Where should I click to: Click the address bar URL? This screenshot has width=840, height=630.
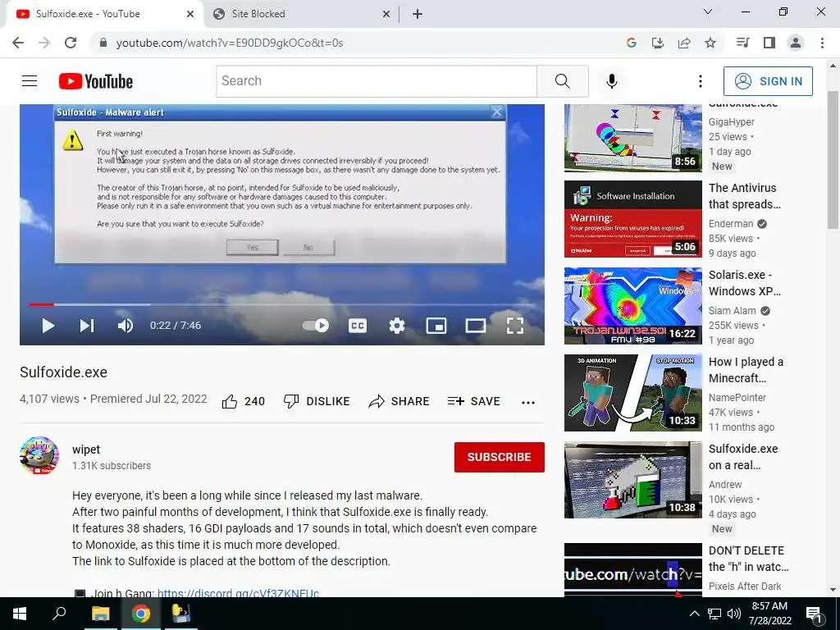pyautogui.click(x=230, y=43)
